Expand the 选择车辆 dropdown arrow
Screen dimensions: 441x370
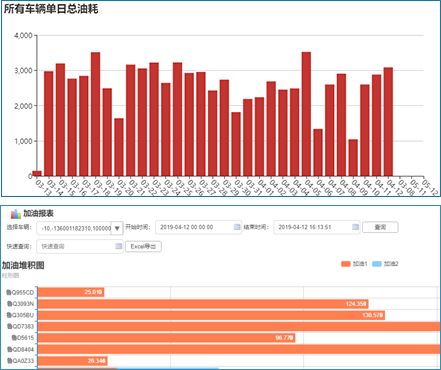(117, 228)
